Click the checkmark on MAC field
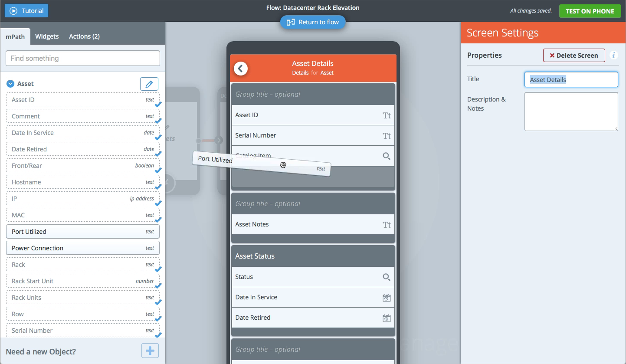626x364 pixels. (x=158, y=220)
